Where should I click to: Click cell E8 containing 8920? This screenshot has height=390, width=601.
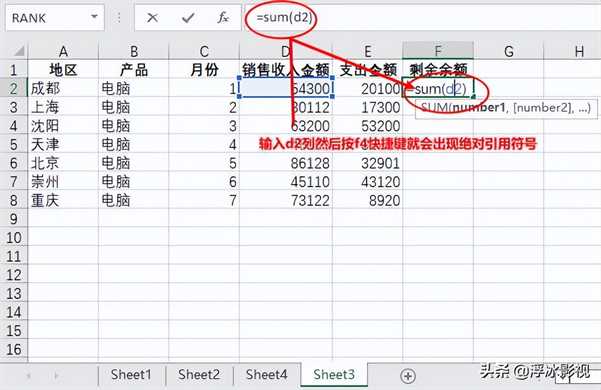(x=368, y=200)
